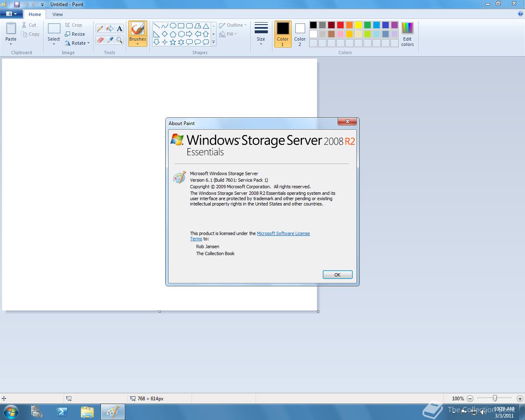Close the About Paint dialog

[347, 121]
